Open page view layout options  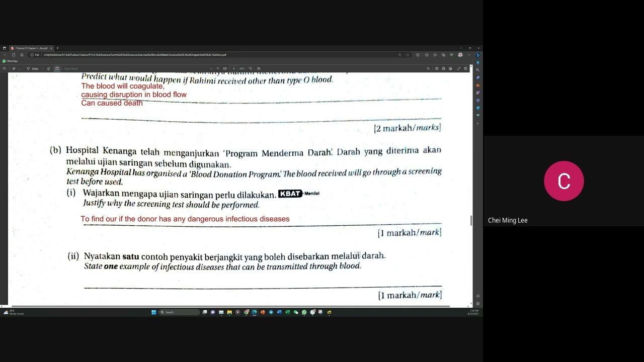pos(259,68)
